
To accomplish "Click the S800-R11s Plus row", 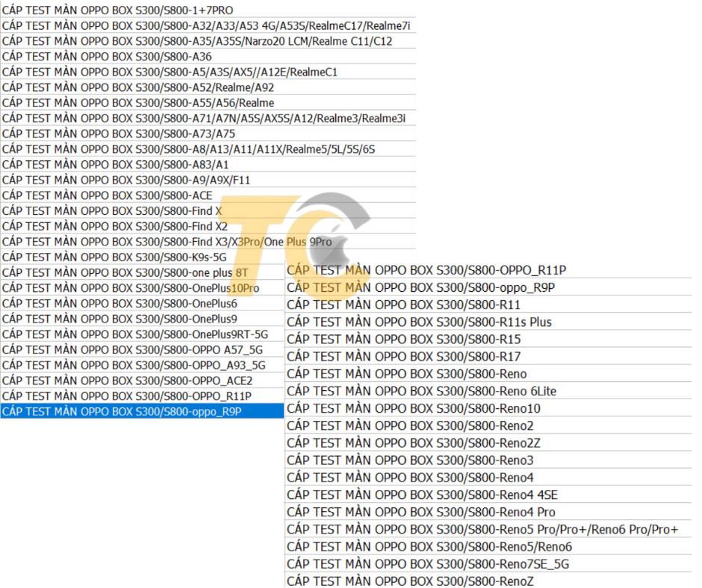I will pyautogui.click(x=488, y=322).
